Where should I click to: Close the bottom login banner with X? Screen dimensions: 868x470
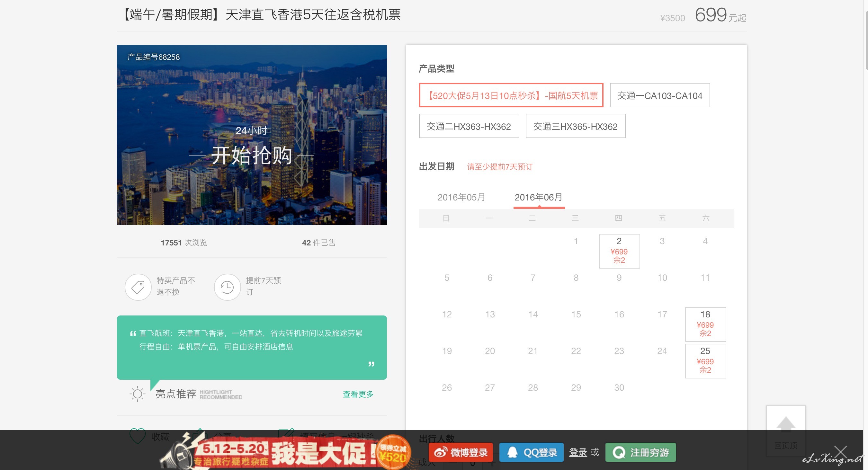[x=841, y=452]
